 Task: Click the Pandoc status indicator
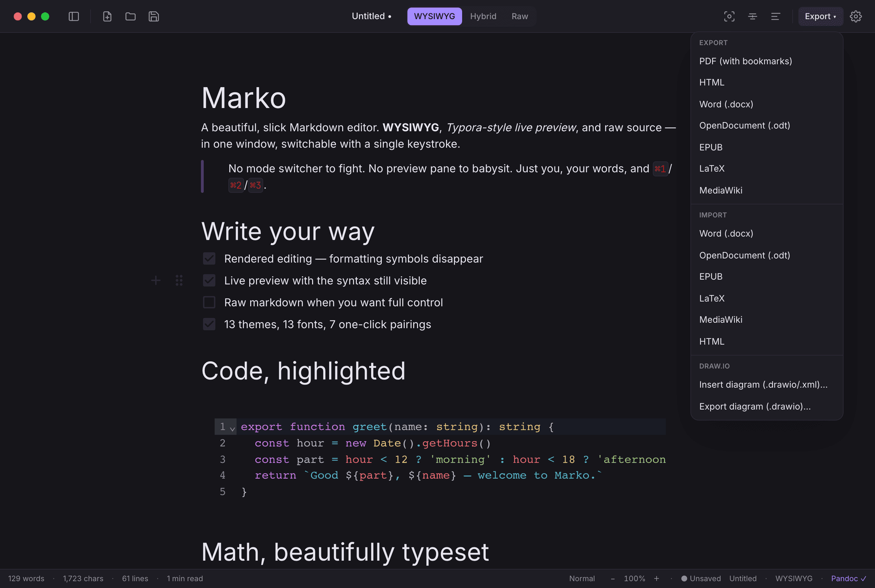click(x=849, y=578)
